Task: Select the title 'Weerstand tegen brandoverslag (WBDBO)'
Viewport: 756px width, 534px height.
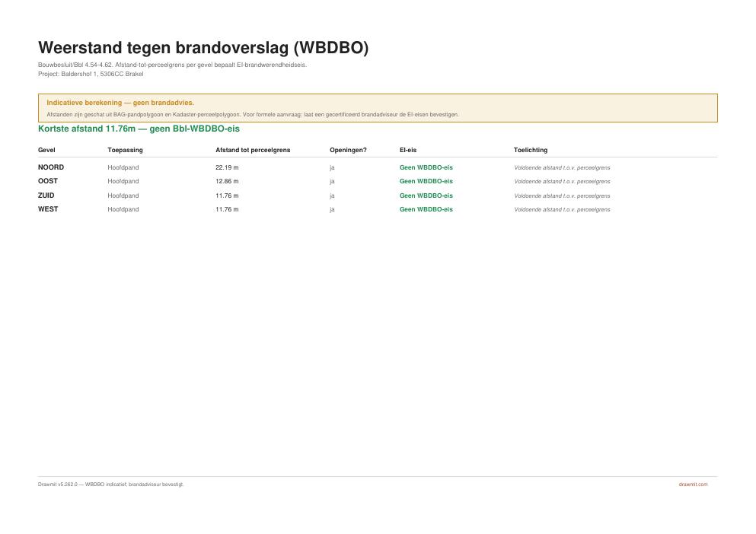Action: click(x=203, y=48)
